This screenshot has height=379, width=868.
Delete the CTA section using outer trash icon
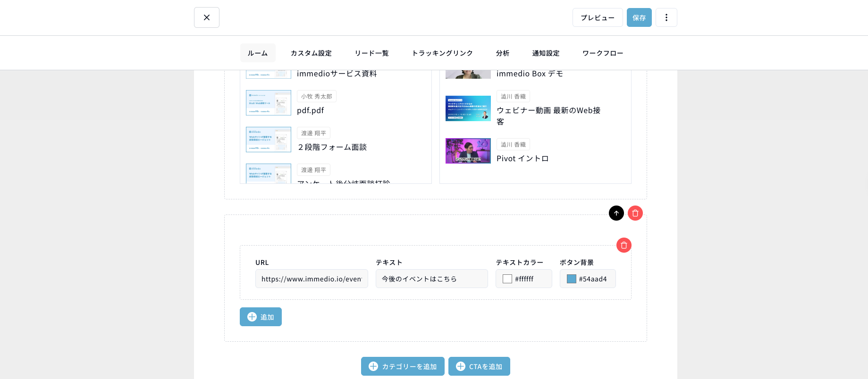click(x=635, y=213)
